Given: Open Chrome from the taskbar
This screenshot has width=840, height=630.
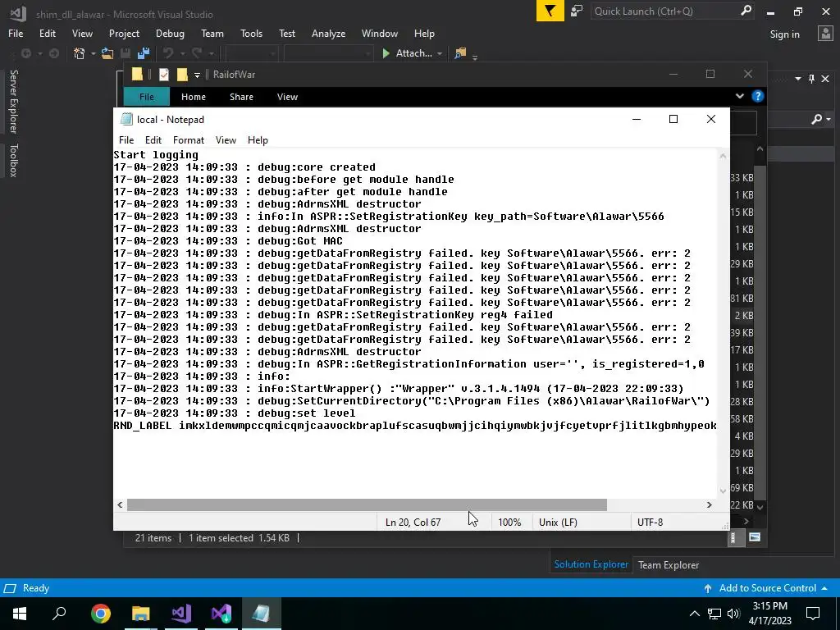Looking at the screenshot, I should pos(100,614).
